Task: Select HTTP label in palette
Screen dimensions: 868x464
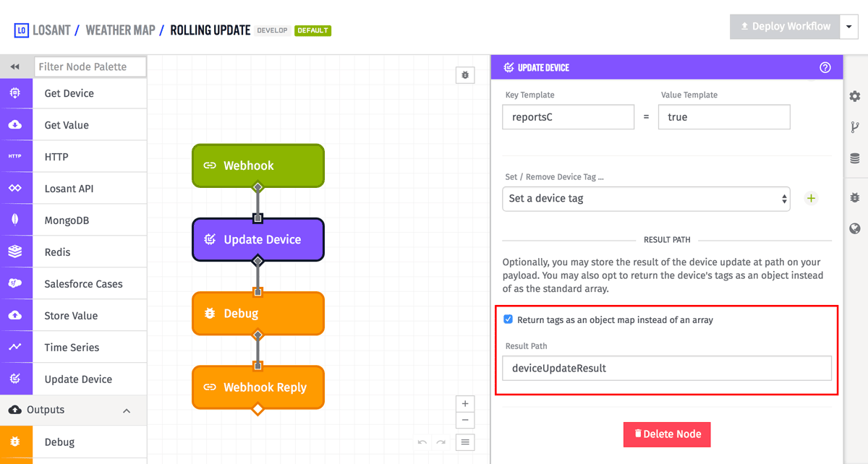Action: point(56,157)
